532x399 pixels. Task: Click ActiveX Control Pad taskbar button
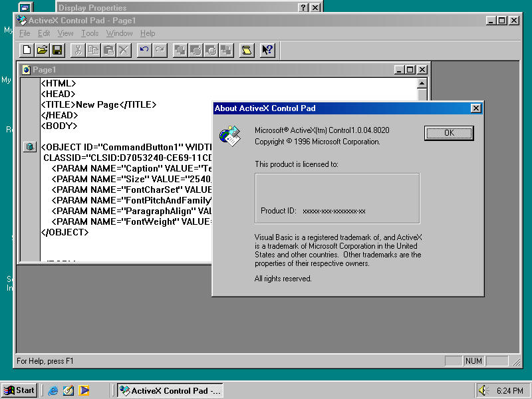tap(170, 390)
